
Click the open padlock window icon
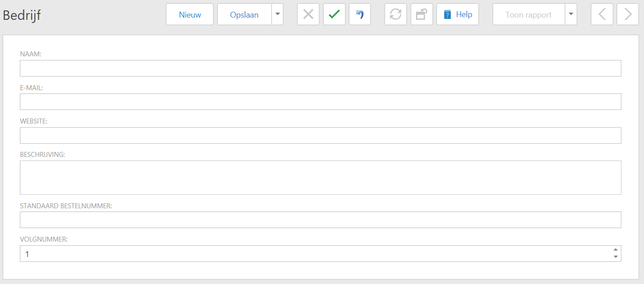click(421, 14)
